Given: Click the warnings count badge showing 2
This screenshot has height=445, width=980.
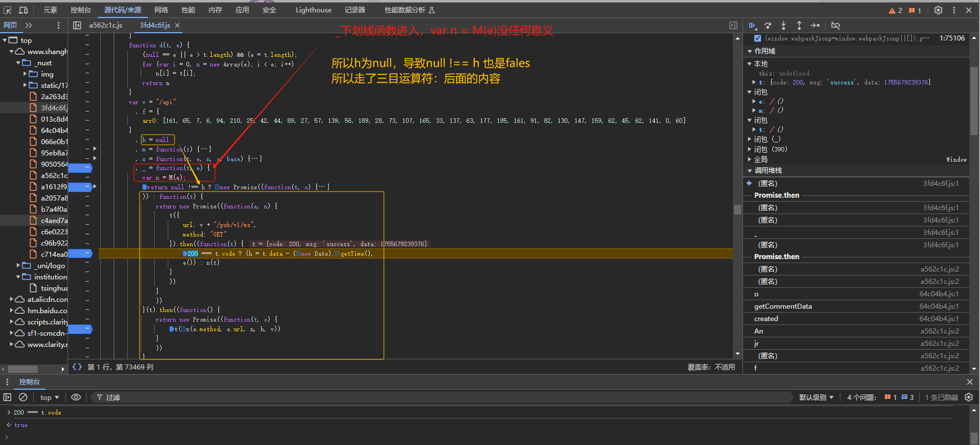Looking at the screenshot, I should coord(895,10).
